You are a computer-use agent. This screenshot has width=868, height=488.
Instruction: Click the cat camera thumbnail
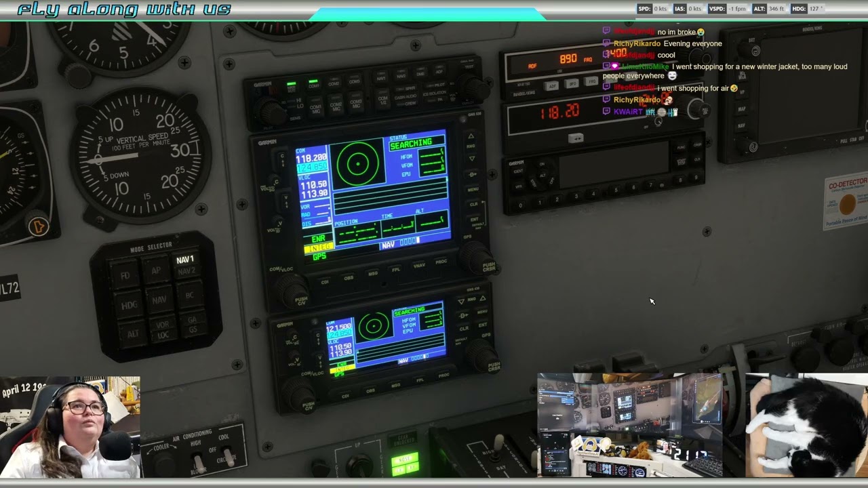coord(806,426)
